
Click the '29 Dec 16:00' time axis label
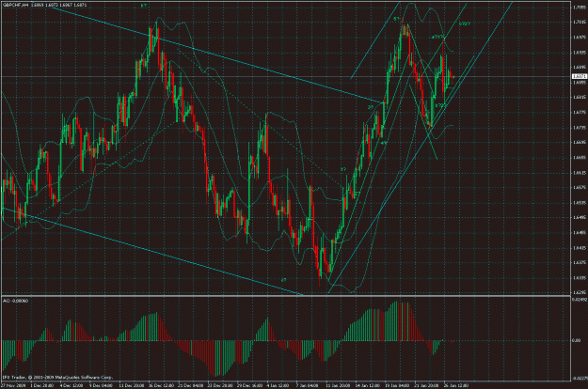[x=249, y=385]
